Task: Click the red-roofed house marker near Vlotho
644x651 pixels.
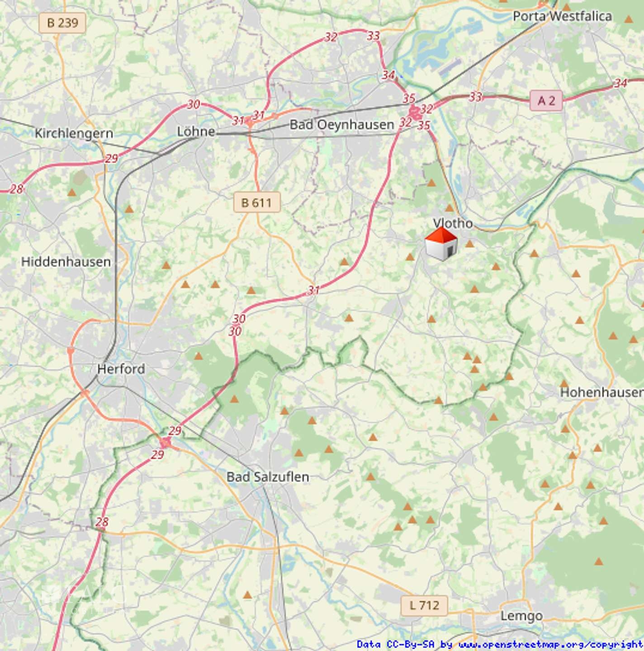Action: pyautogui.click(x=441, y=244)
